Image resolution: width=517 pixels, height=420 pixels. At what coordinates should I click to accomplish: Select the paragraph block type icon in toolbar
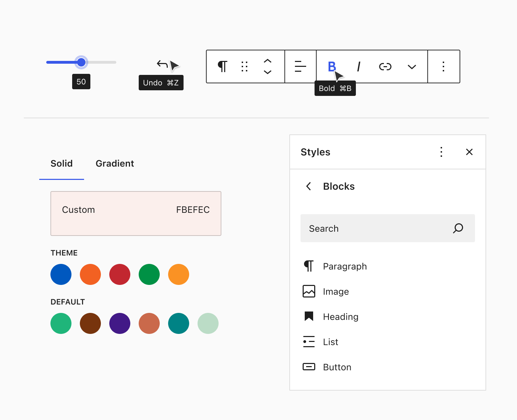click(222, 66)
